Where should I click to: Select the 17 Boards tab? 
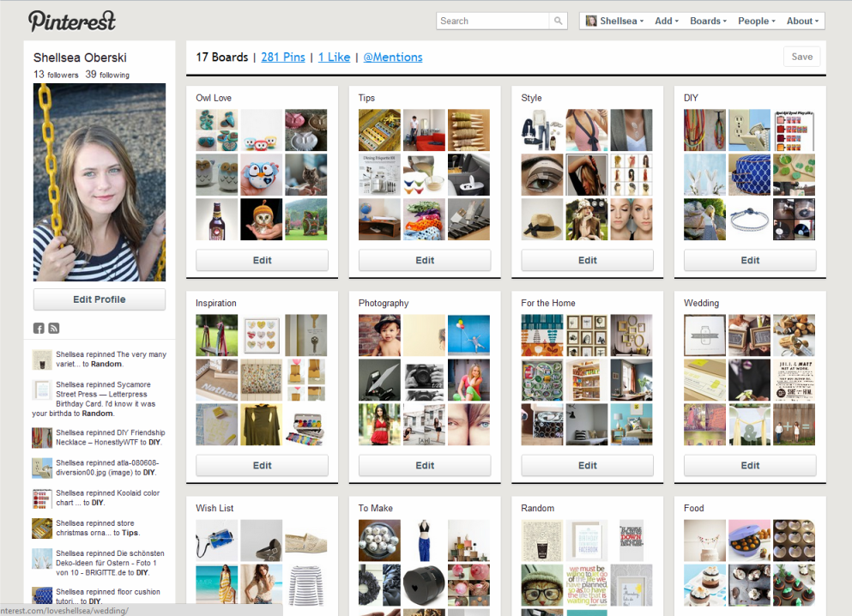(221, 57)
